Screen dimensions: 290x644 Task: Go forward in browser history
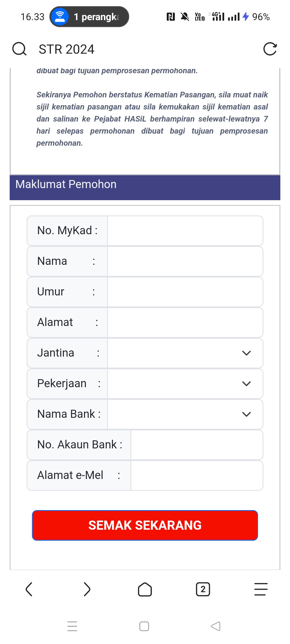[87, 590]
